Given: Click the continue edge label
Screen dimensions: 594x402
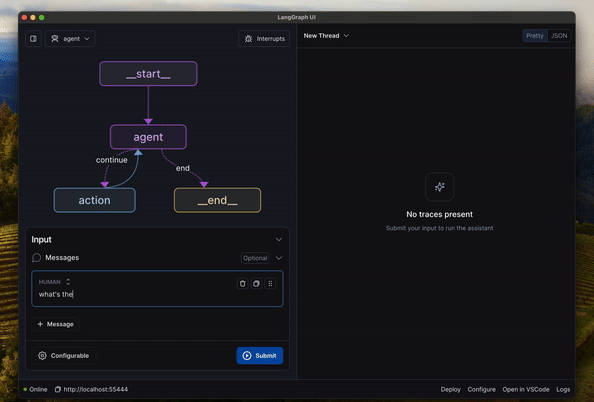Looking at the screenshot, I should click(111, 160).
